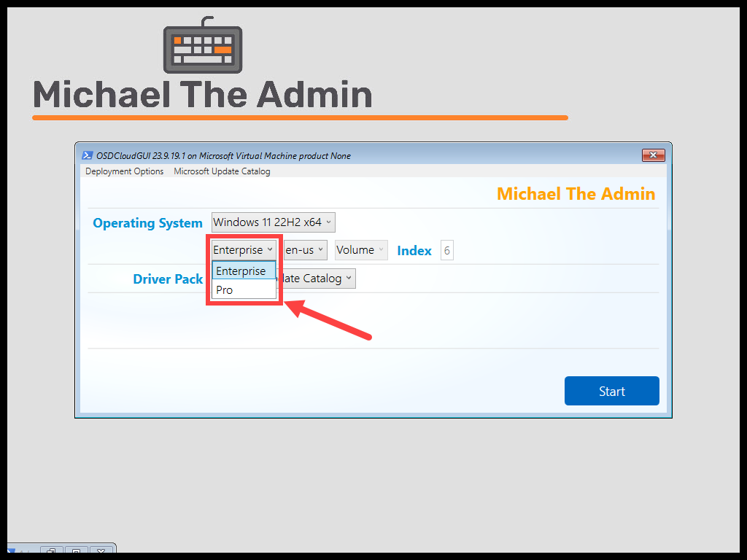Collapse the Enterprise edition dropdown
Screen dimensions: 747x560
point(244,250)
